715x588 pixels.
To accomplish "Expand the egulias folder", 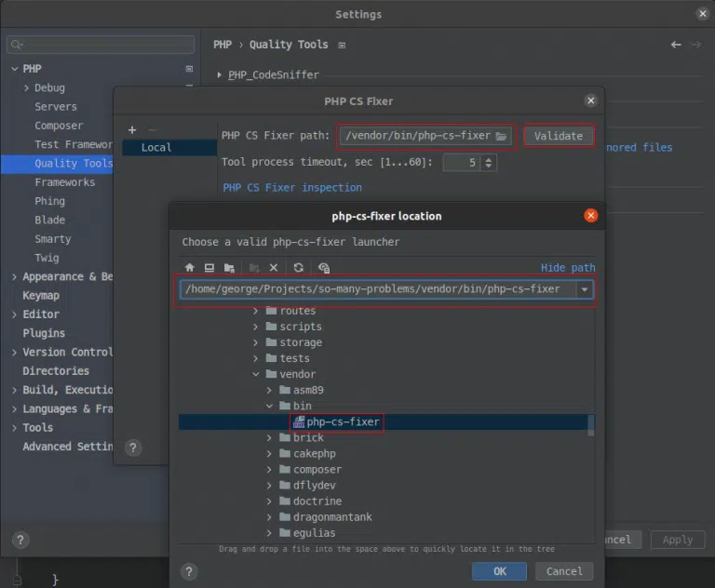I will (269, 533).
